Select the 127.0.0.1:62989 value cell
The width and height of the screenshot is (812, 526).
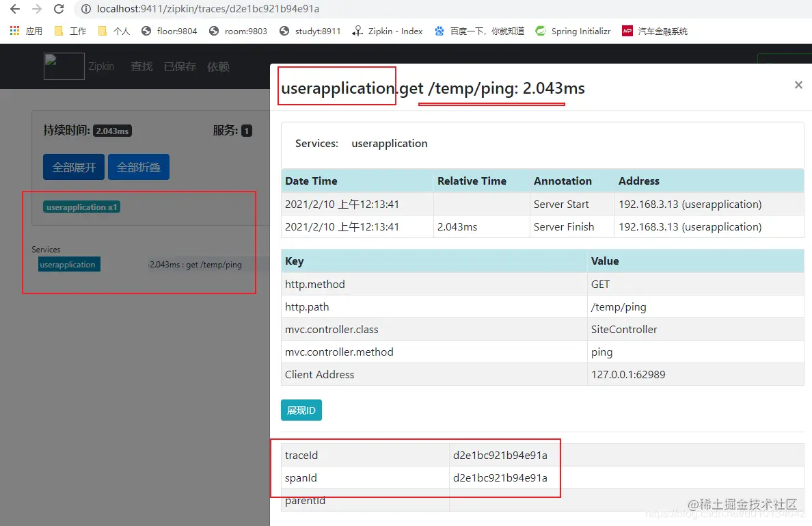click(696, 374)
